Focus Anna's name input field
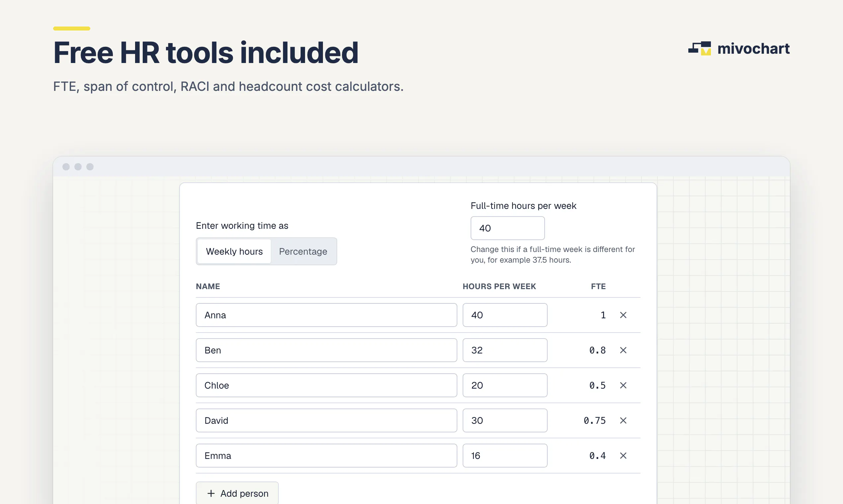Image resolution: width=843 pixels, height=504 pixels. coord(326,315)
